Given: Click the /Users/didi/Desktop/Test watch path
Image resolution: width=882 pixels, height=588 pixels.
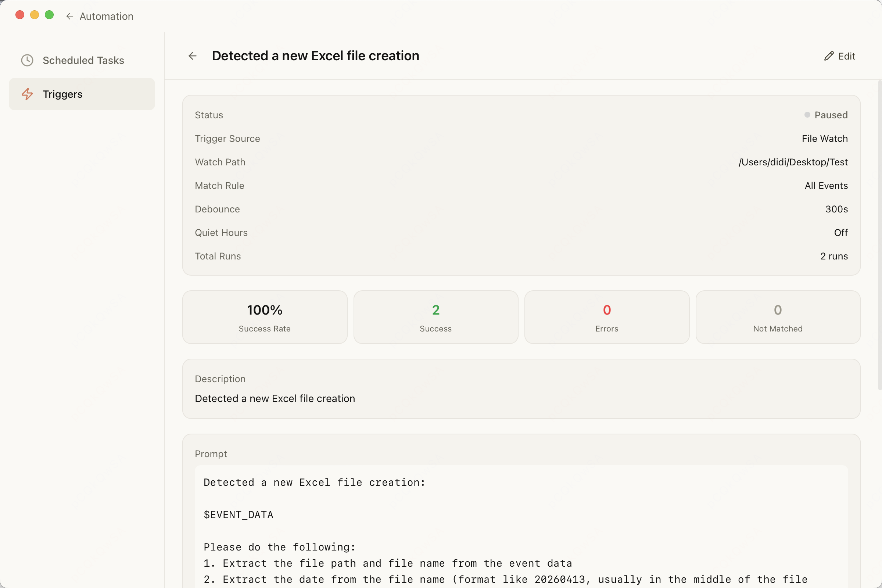Looking at the screenshot, I should point(793,162).
